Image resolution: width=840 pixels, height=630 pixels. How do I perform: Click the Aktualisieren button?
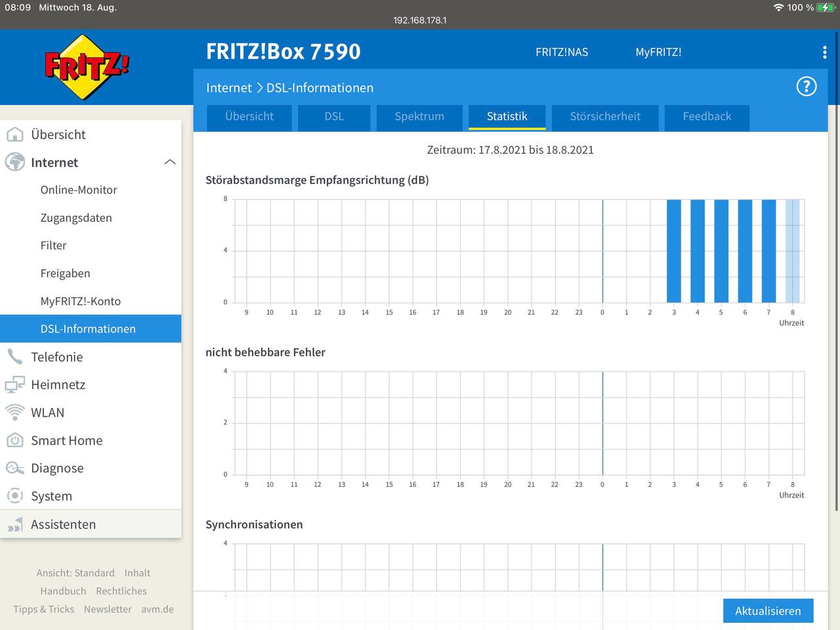pos(768,611)
